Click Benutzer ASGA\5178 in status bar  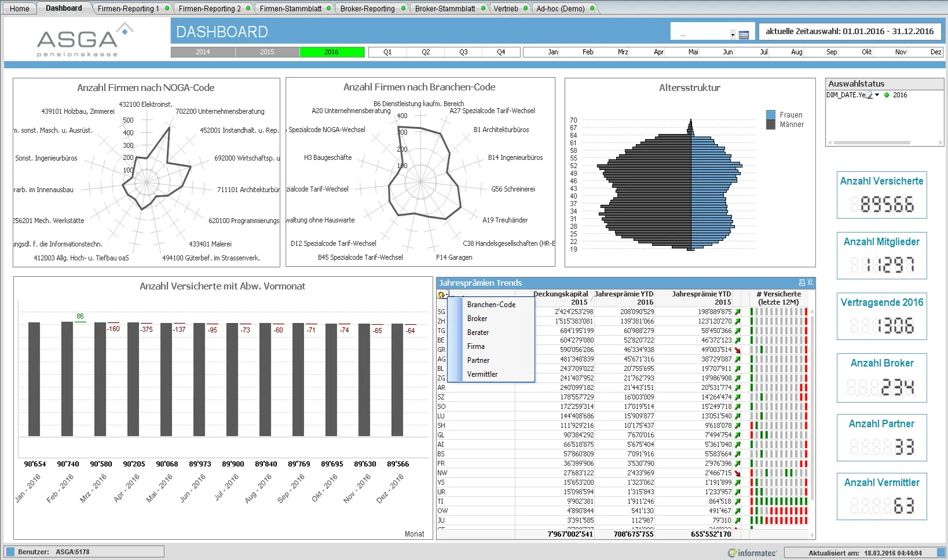click(x=84, y=552)
